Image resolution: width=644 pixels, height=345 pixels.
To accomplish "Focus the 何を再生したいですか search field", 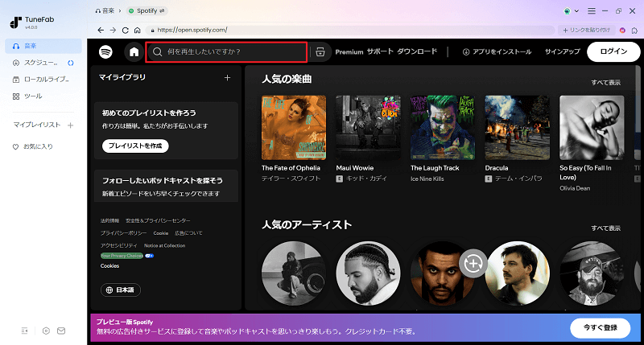I will tap(227, 51).
